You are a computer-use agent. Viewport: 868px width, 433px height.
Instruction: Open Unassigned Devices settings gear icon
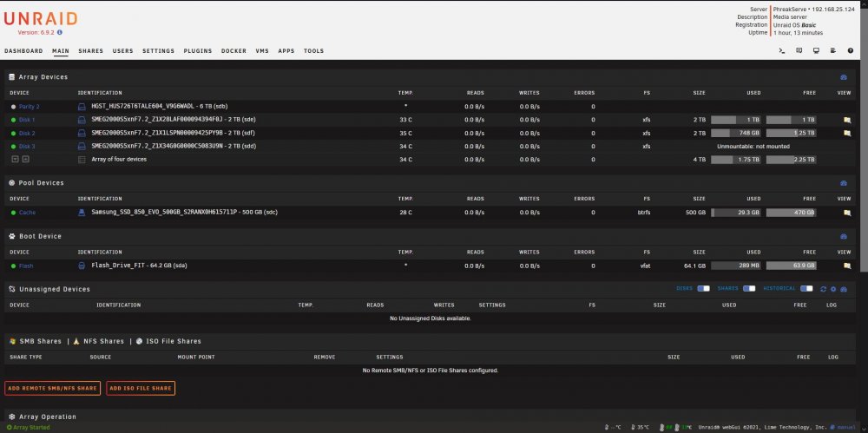click(833, 289)
